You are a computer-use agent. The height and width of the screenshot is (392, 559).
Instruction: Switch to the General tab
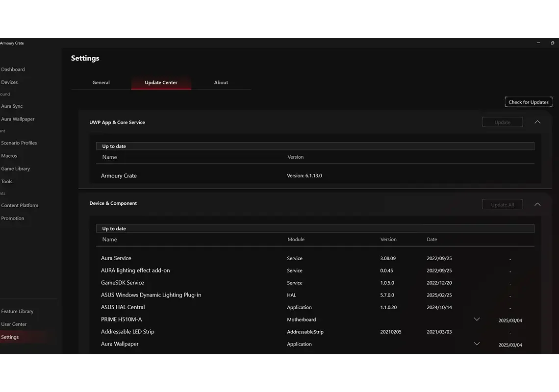tap(101, 82)
